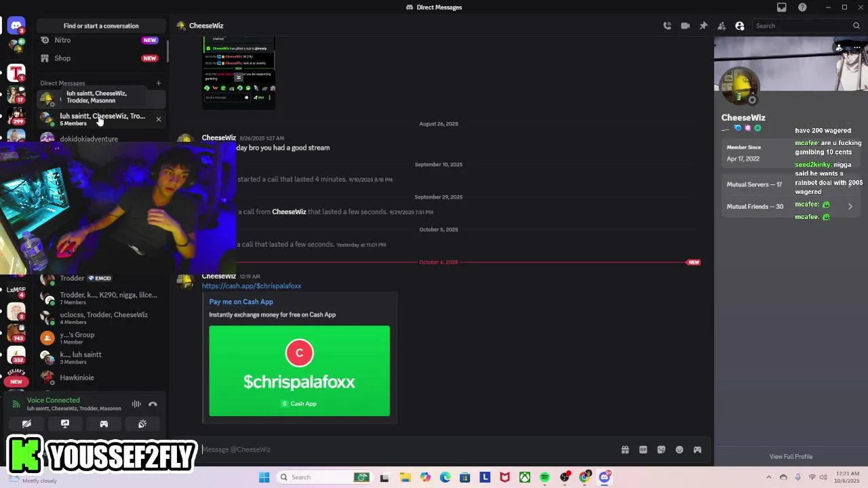Open CheeseWiz profile avatar in side panel
This screenshot has height=488, width=868.
coord(740,87)
